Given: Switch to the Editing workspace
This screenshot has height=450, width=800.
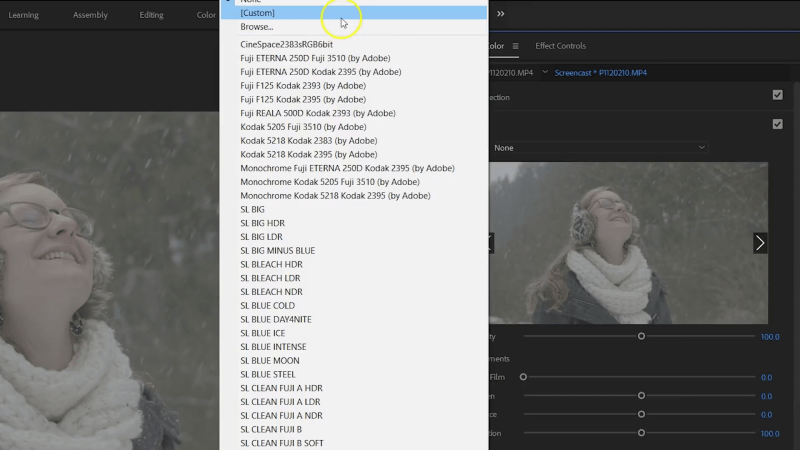Looking at the screenshot, I should [152, 15].
